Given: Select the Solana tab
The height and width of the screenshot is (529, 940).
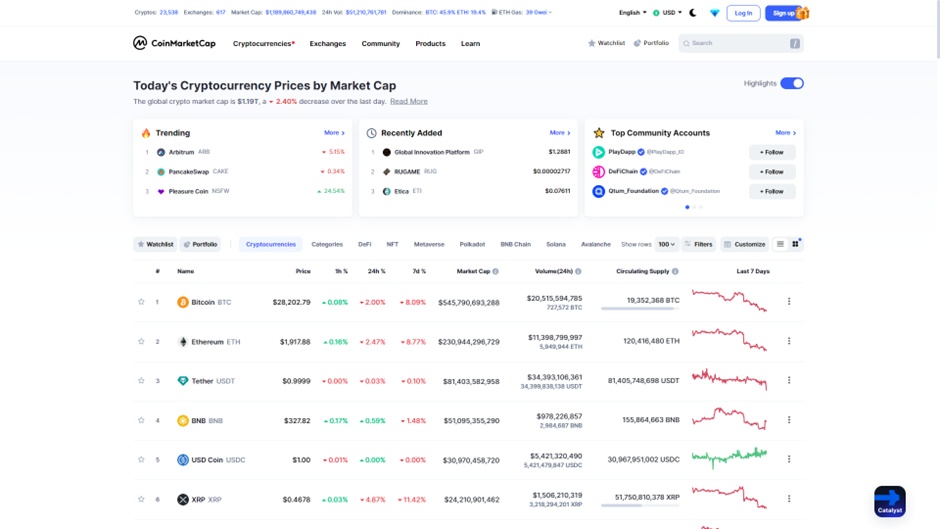Looking at the screenshot, I should (556, 244).
